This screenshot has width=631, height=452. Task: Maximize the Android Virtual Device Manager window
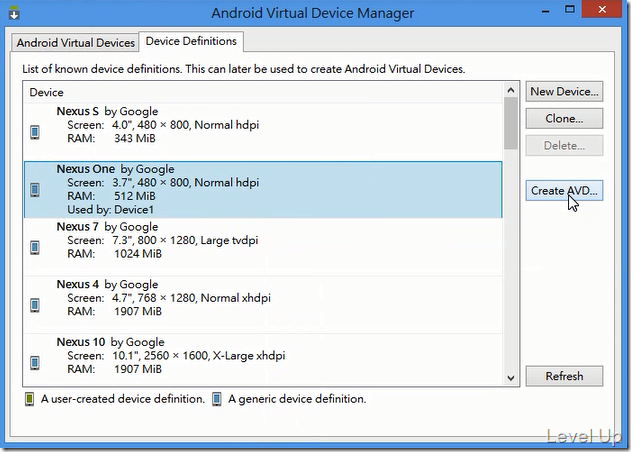(x=569, y=10)
